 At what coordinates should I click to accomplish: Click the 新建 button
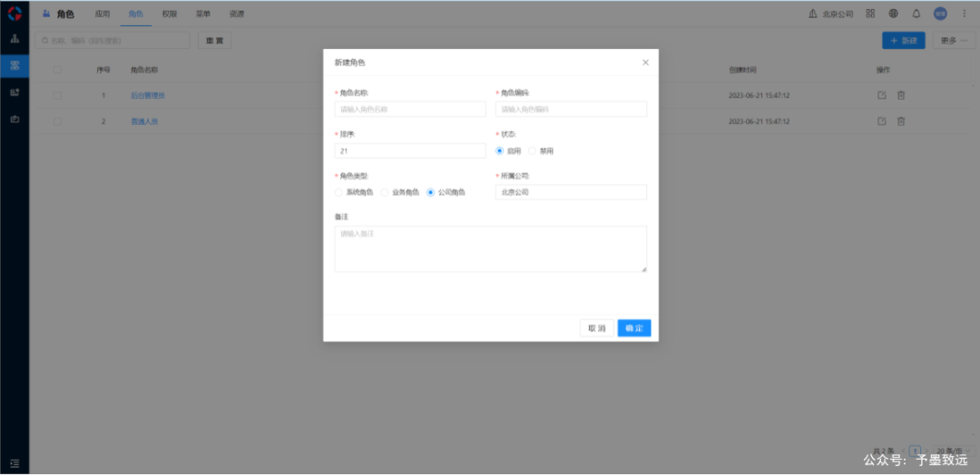click(x=904, y=41)
